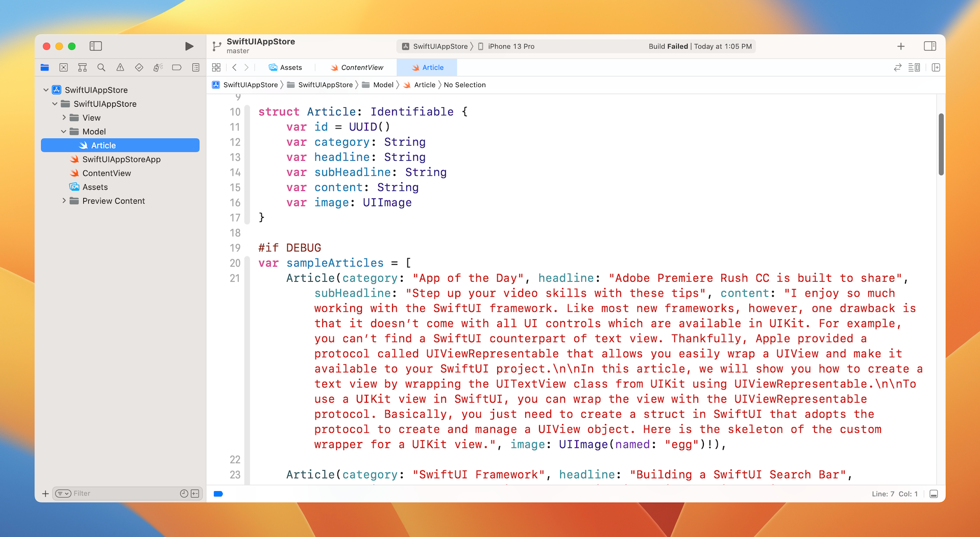Screen dimensions: 980x537
Task: Toggle the inspector panel
Action: [929, 46]
